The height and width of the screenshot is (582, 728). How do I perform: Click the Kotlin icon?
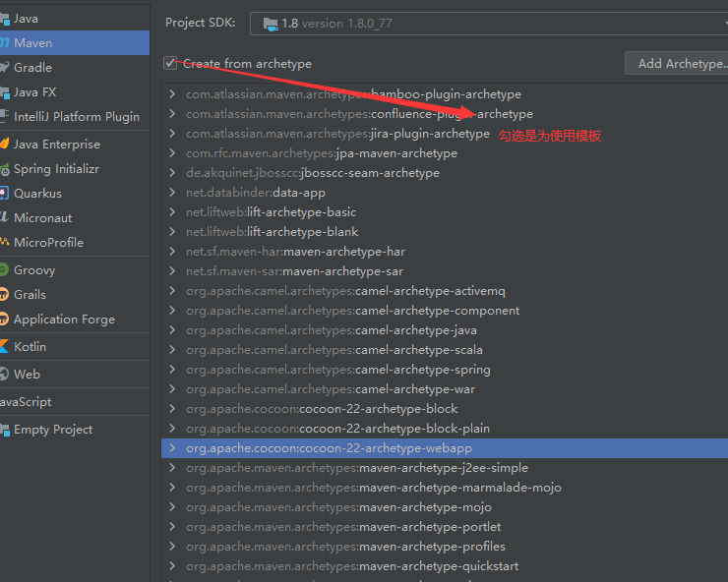coord(5,346)
